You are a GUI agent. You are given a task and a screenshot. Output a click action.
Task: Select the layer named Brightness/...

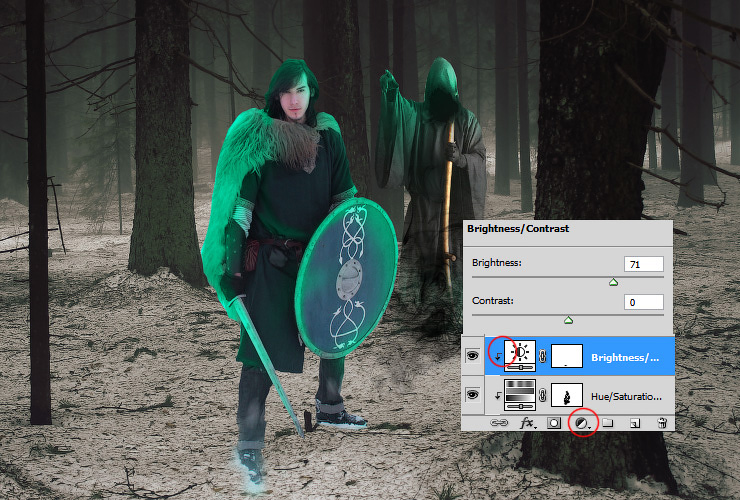click(580, 356)
